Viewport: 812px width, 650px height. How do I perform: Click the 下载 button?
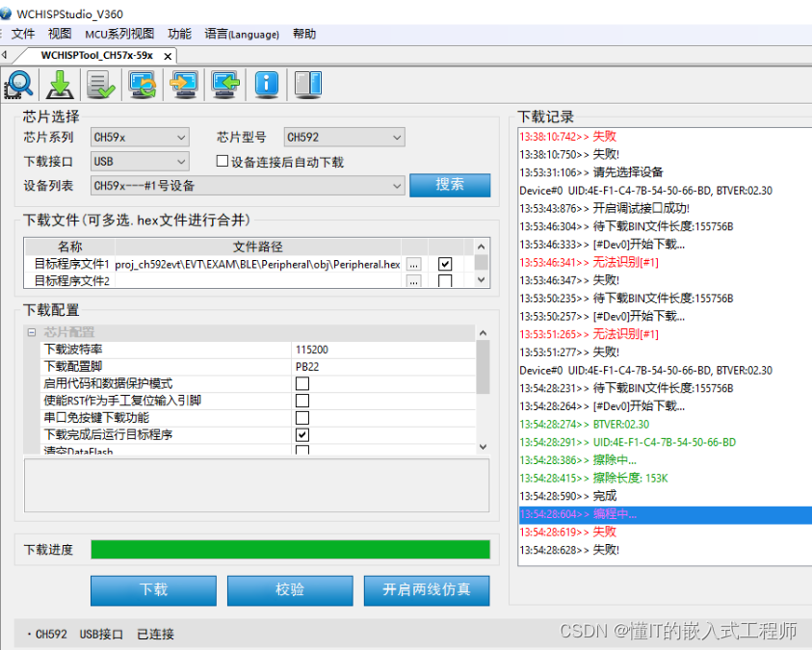point(153,590)
